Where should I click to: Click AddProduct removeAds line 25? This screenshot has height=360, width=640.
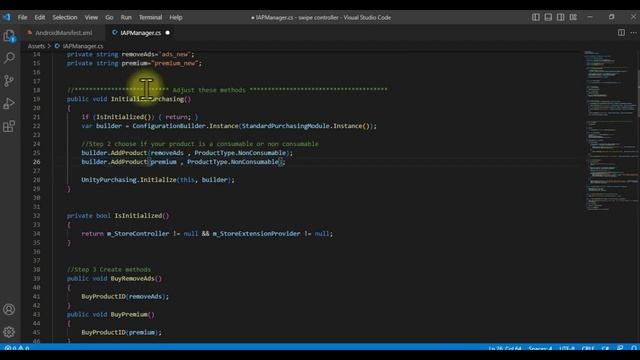(187, 153)
